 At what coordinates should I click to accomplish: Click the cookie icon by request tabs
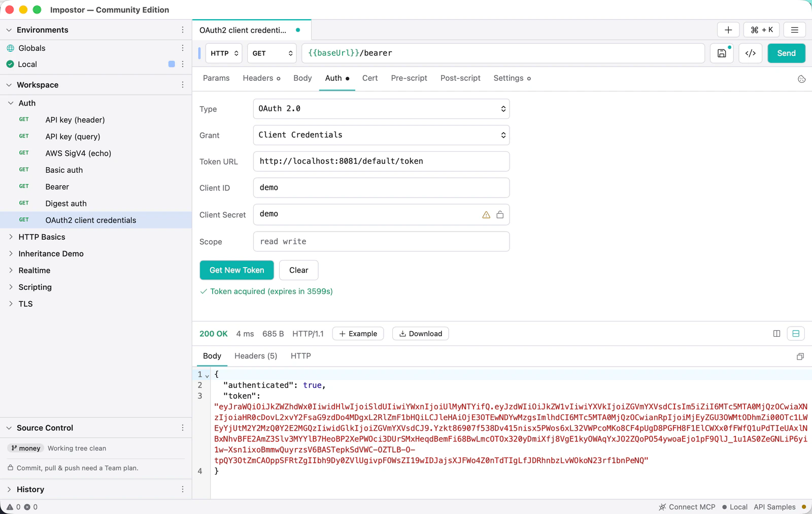(x=802, y=79)
